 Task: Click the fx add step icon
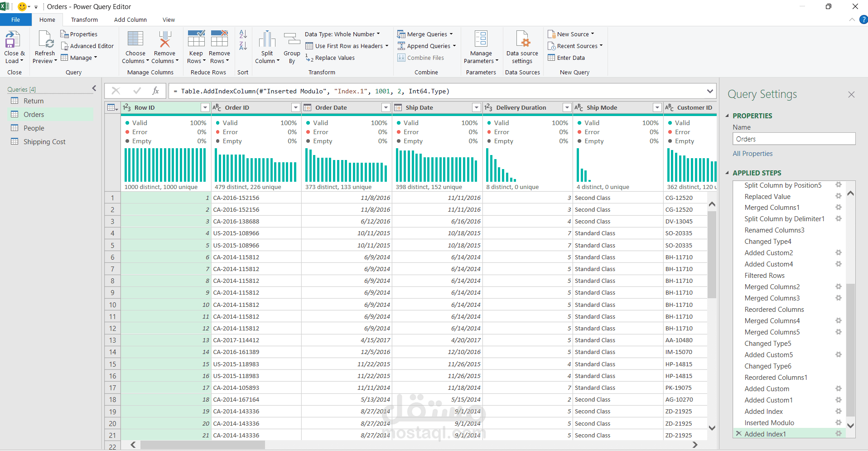click(x=155, y=91)
